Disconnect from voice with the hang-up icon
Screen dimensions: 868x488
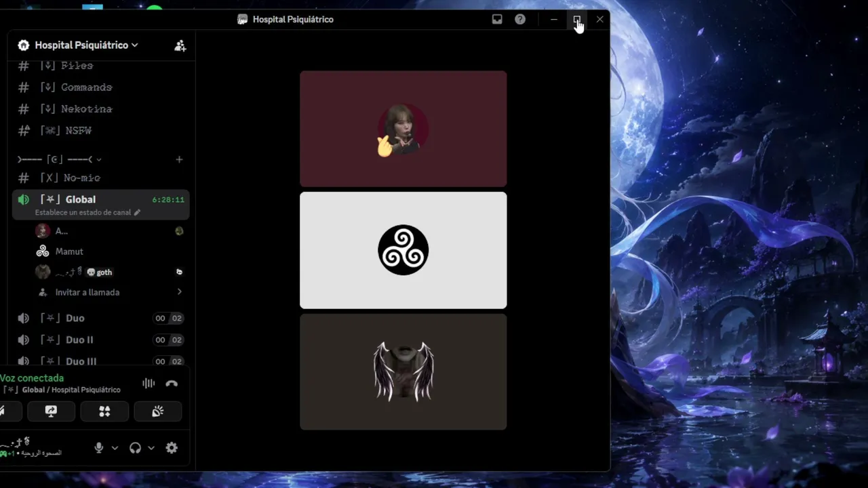172,384
